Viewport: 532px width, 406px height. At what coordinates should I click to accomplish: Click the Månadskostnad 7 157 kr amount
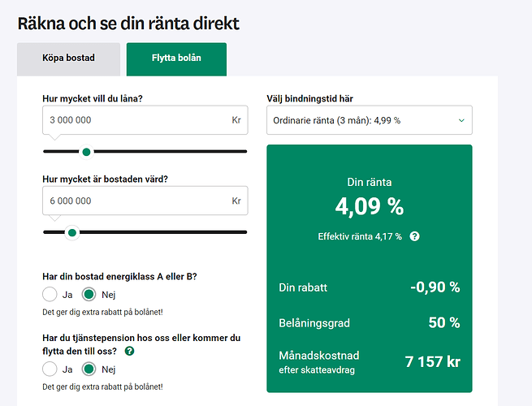pos(432,361)
